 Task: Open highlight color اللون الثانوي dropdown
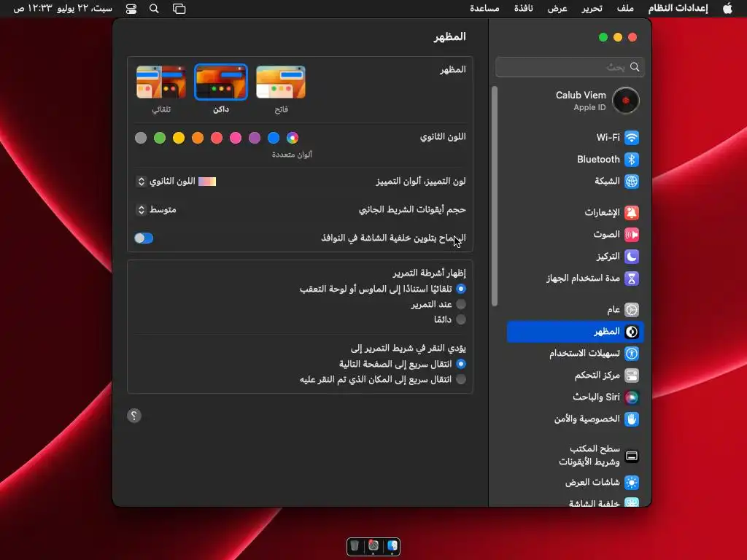coord(177,182)
